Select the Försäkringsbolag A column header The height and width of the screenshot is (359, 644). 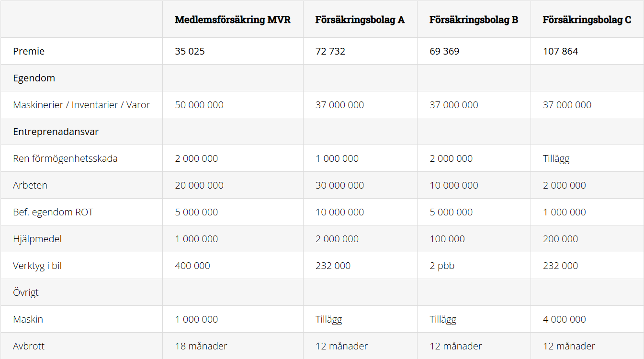(x=360, y=20)
